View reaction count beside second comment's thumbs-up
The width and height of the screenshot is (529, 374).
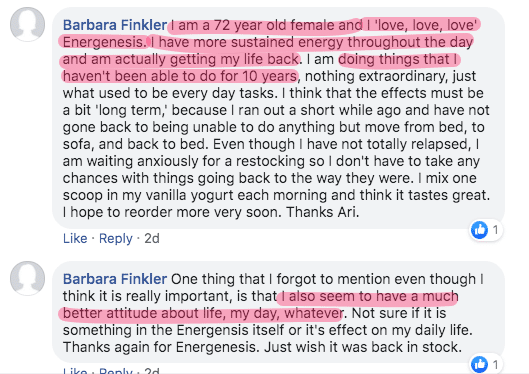[495, 365]
